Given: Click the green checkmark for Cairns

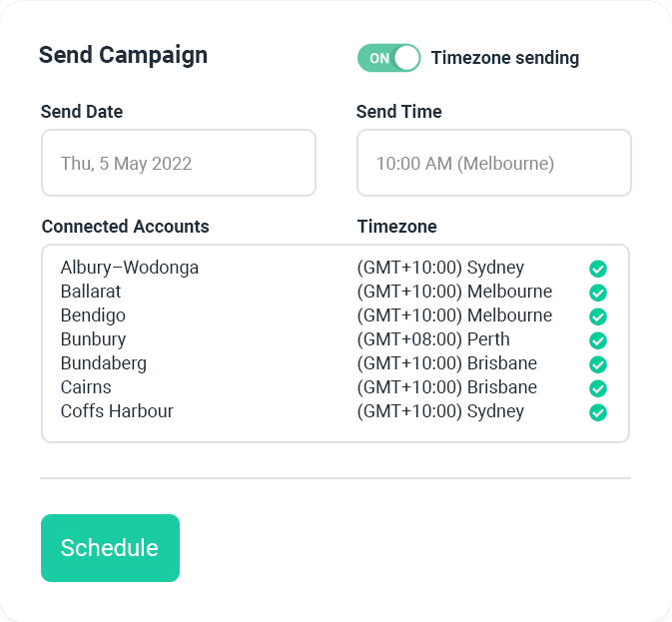Looking at the screenshot, I should coord(598,388).
